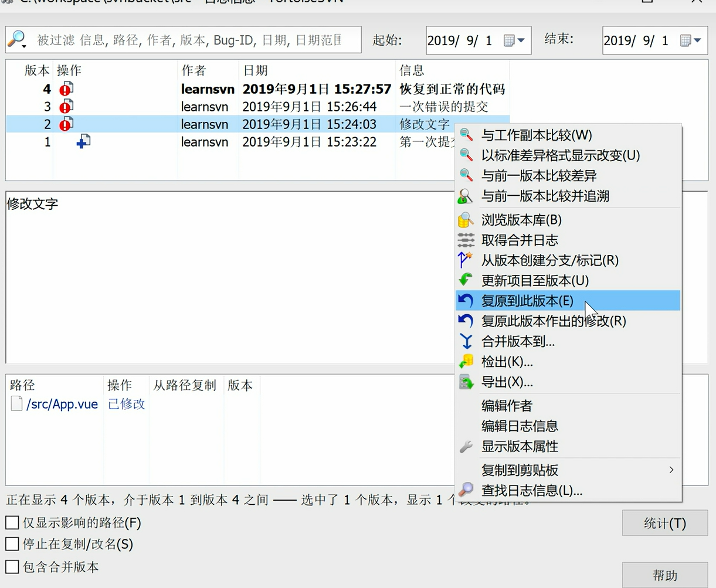Click the 结束 date field value
This screenshot has height=588, width=716.
(636, 40)
